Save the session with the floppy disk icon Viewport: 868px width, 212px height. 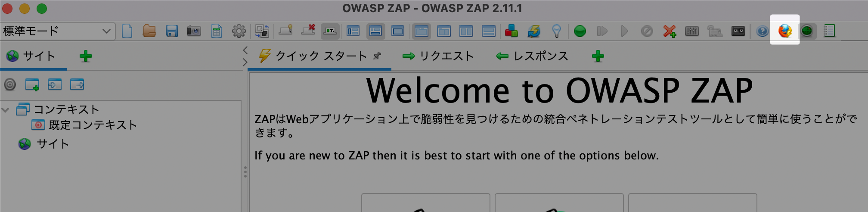172,31
